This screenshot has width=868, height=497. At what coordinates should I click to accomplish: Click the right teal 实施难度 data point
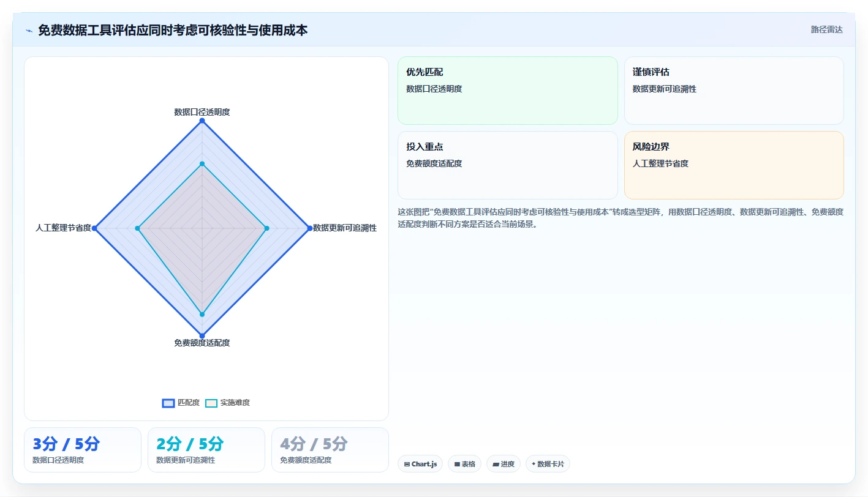(266, 228)
